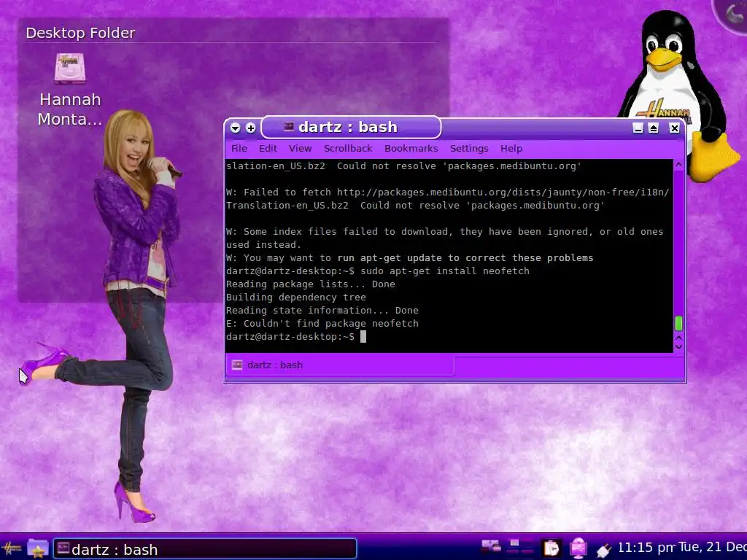
Task: Select the 'dartz : bash' terminal tab
Action: coord(339,365)
